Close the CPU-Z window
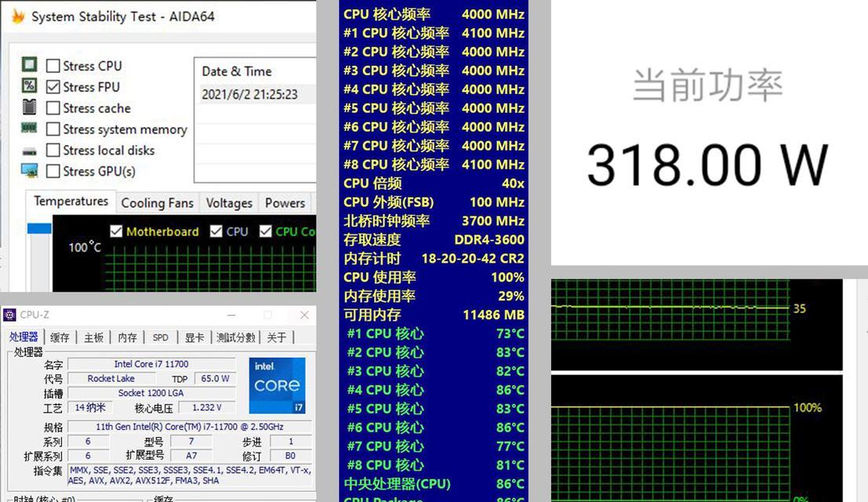868x502 pixels. [304, 315]
